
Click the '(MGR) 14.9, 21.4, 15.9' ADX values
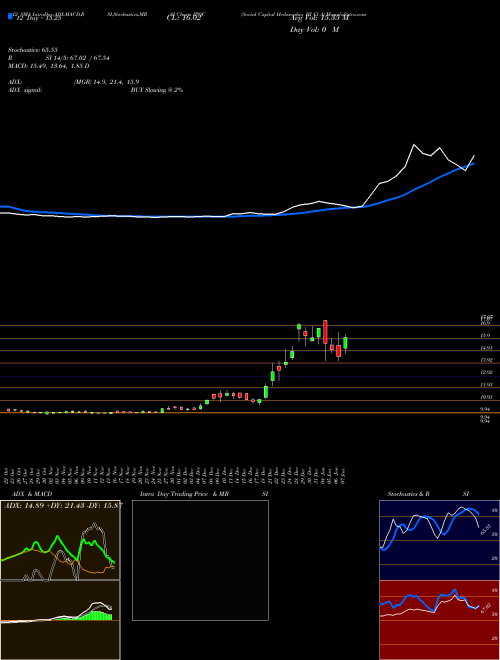click(x=106, y=82)
